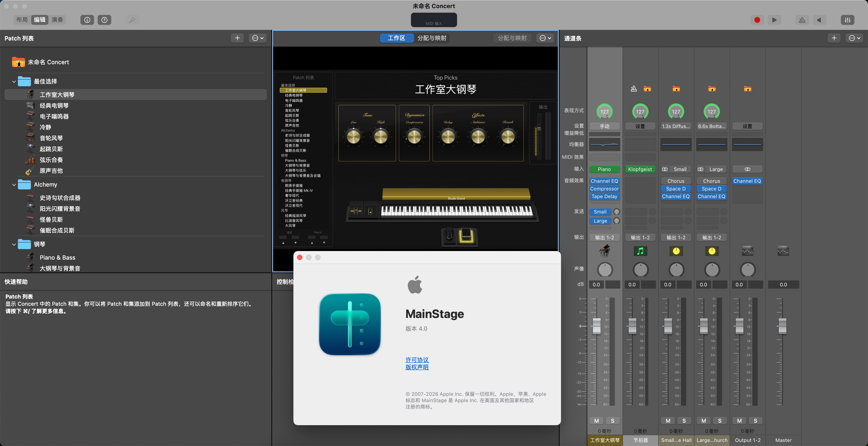Viewport: 868px width, 446px height.
Task: Open the Patch 列表 action menu dropdown
Action: click(258, 38)
